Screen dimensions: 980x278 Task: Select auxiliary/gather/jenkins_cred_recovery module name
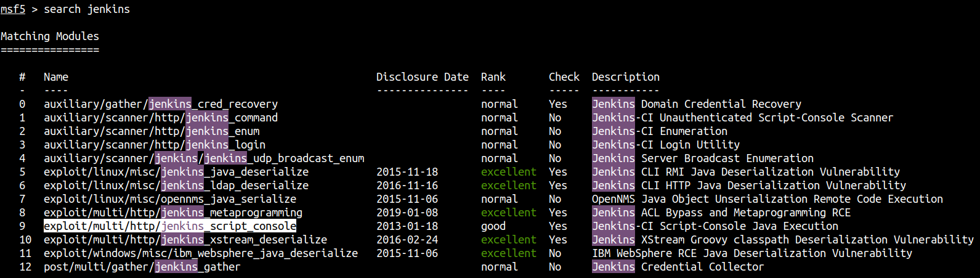[x=161, y=104]
